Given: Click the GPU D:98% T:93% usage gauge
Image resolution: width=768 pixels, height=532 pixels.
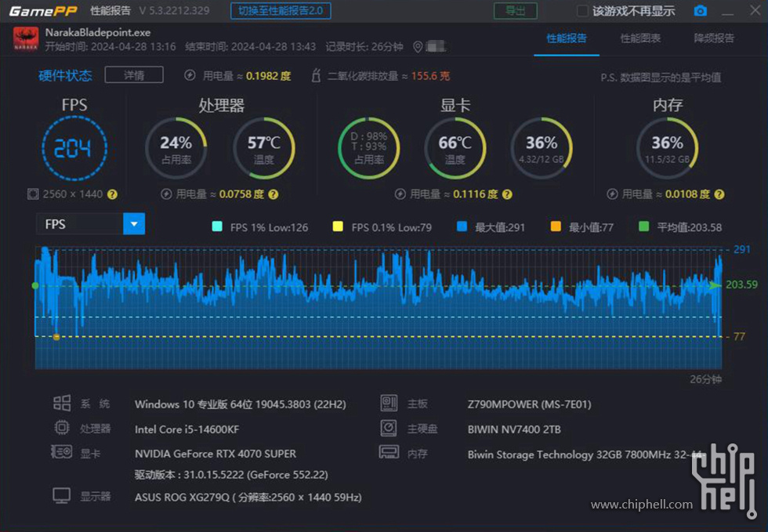Looking at the screenshot, I should [x=369, y=148].
